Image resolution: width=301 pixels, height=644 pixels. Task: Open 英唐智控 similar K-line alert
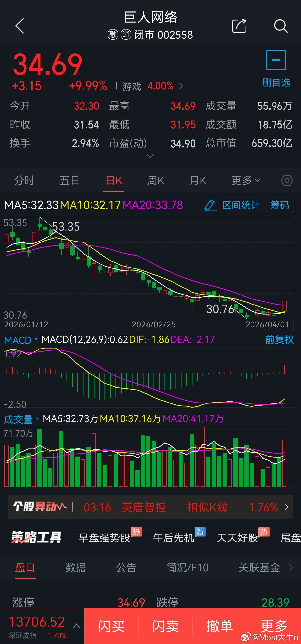pos(150,507)
